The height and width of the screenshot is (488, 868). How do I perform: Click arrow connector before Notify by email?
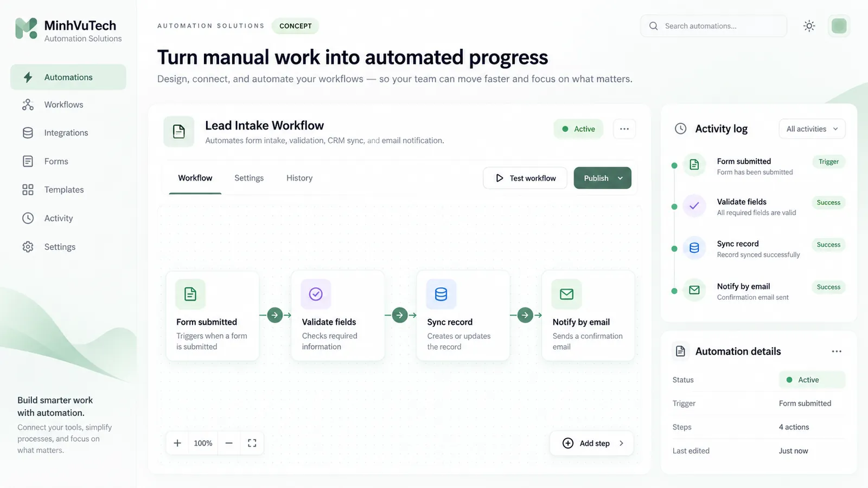[525, 315]
